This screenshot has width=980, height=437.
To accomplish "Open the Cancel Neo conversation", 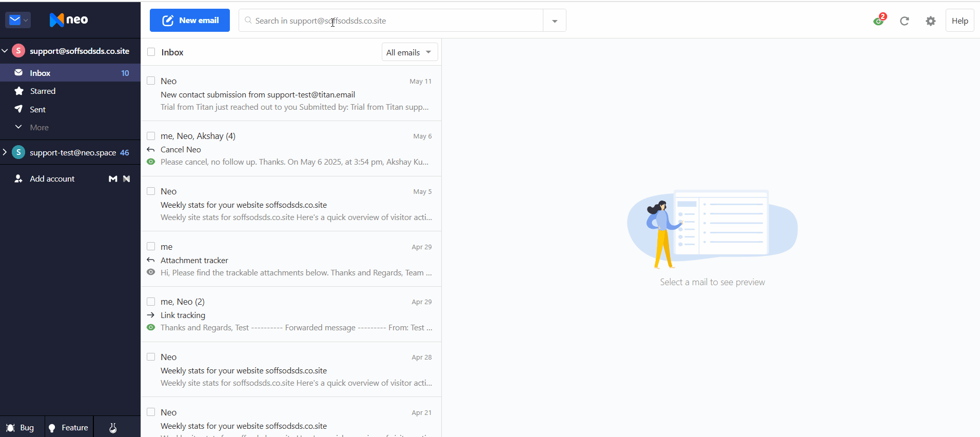I will click(291, 149).
